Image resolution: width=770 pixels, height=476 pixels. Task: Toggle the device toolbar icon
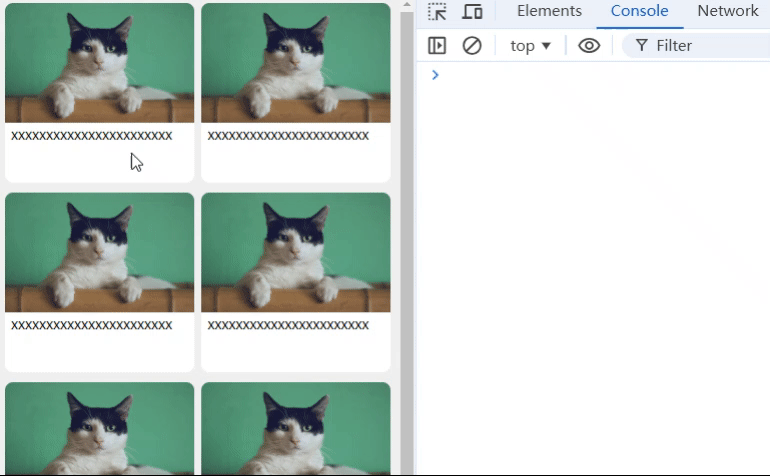click(x=472, y=11)
